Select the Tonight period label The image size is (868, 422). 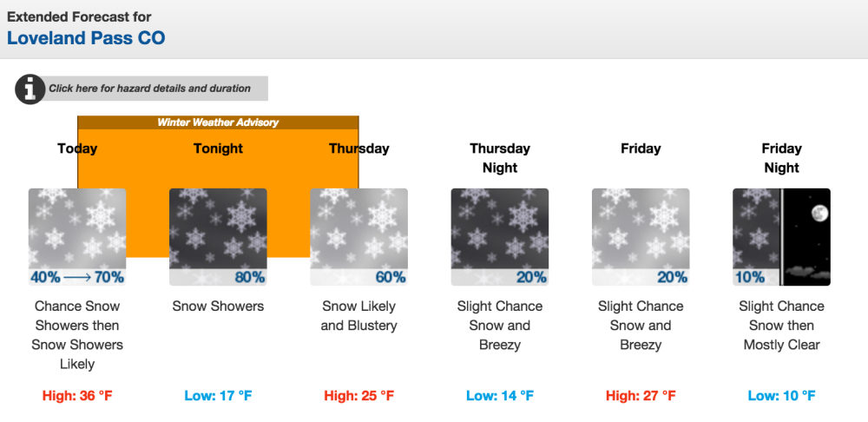pyautogui.click(x=218, y=148)
